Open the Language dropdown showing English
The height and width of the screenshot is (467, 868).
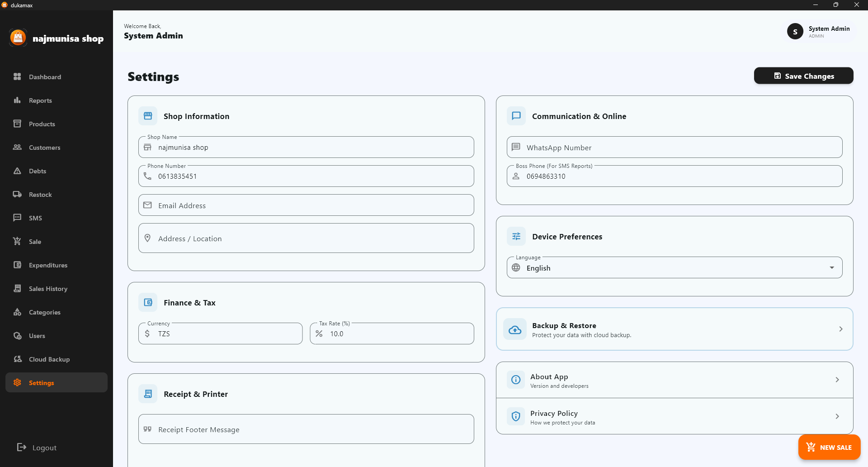click(675, 267)
